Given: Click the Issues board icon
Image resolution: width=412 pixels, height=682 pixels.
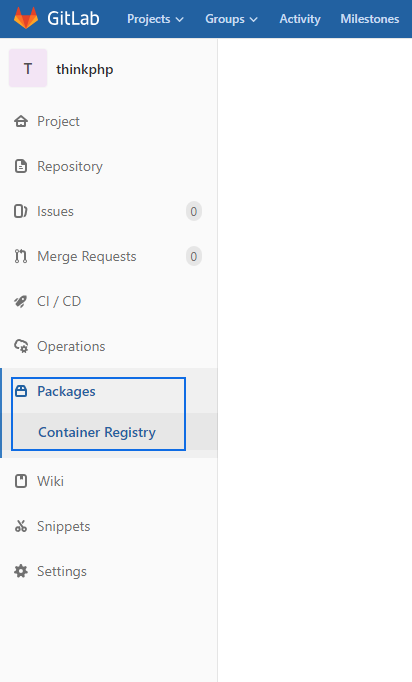Looking at the screenshot, I should 21,211.
